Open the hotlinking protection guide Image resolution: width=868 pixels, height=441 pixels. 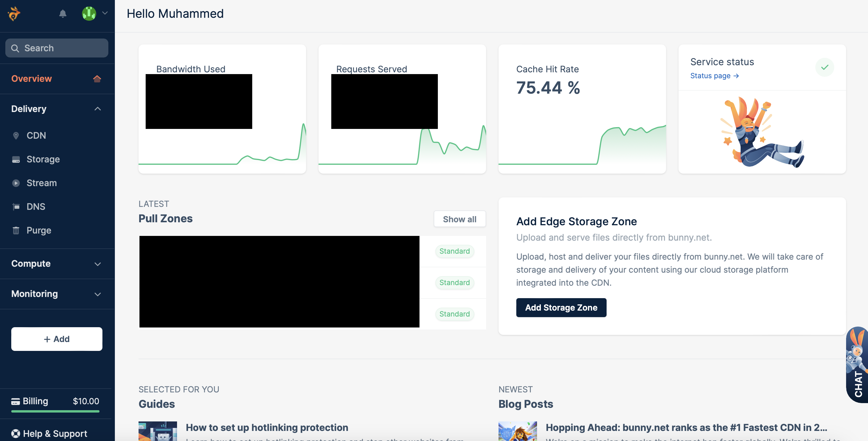pos(267,427)
